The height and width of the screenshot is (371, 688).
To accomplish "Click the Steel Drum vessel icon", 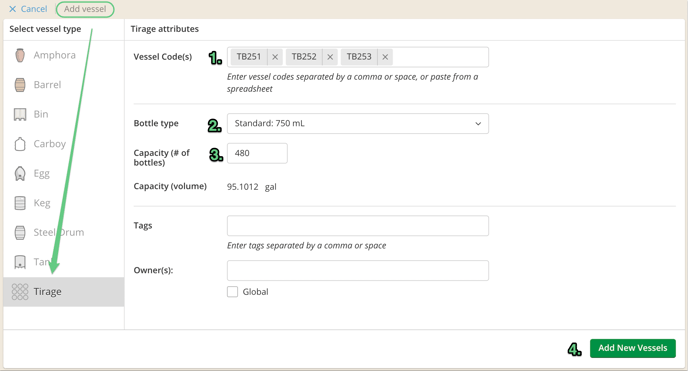I will click(20, 232).
